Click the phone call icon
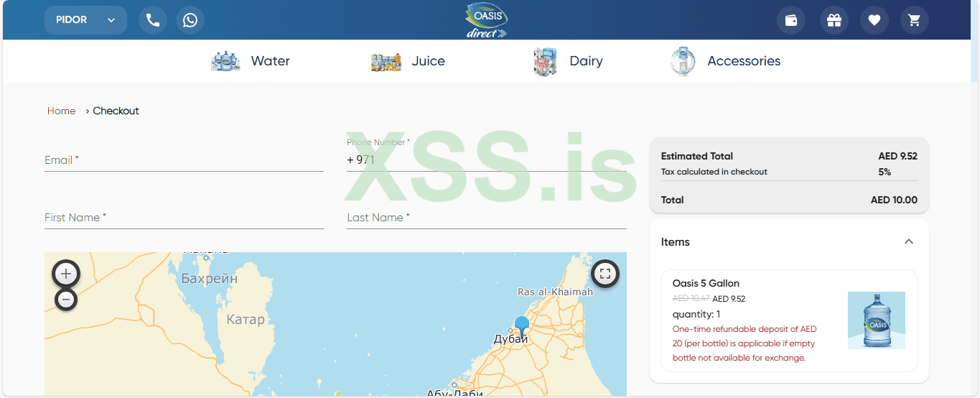This screenshot has height=398, width=980. pyautogui.click(x=153, y=20)
